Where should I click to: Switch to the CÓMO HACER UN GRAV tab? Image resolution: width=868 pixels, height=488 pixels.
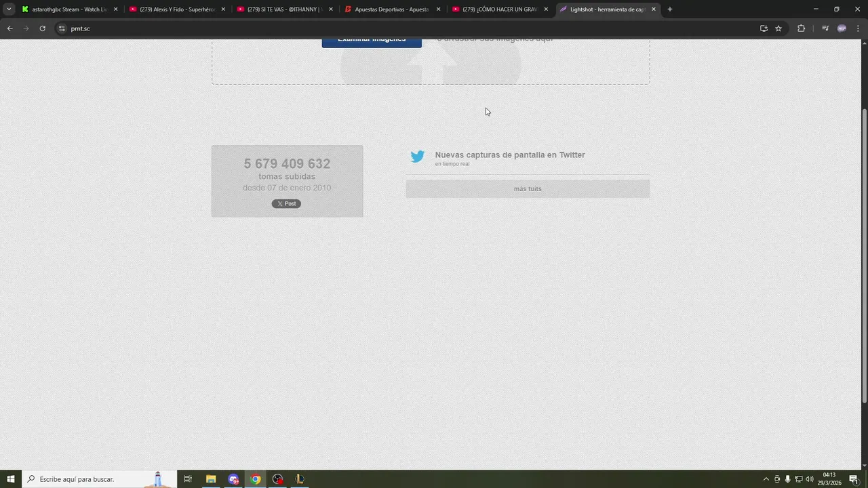(501, 9)
